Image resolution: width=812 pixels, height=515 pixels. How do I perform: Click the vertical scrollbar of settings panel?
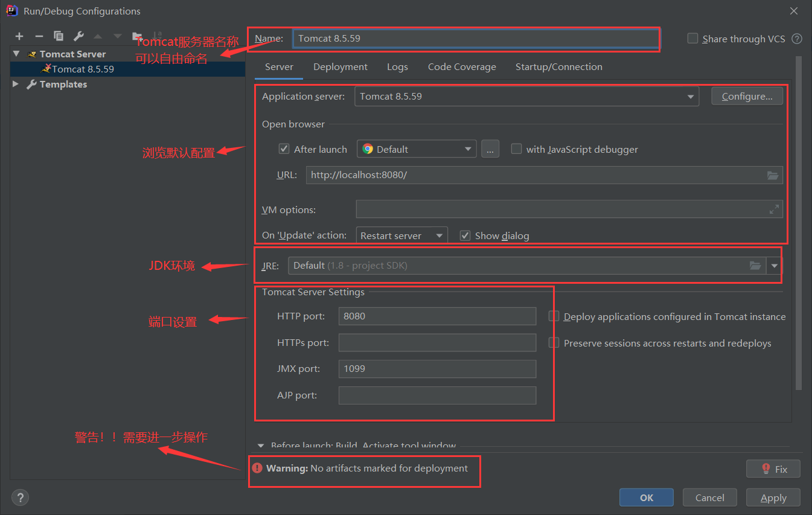(798, 223)
